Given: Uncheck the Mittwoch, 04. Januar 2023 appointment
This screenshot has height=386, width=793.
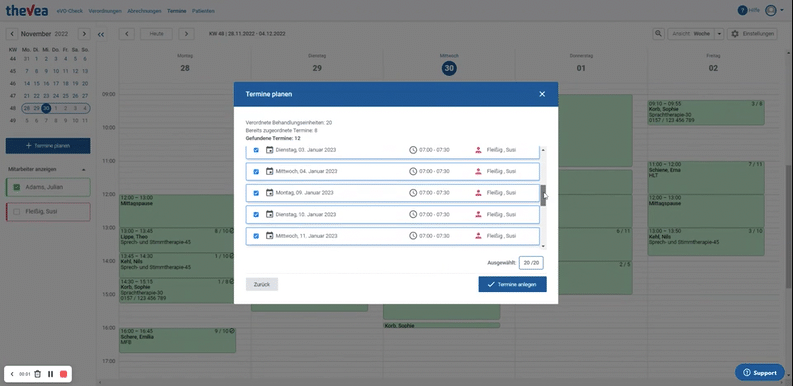Looking at the screenshot, I should [256, 171].
